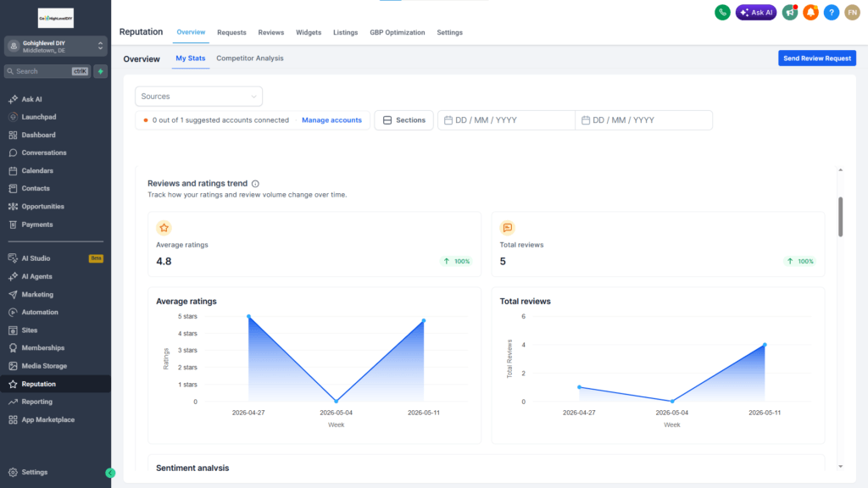The height and width of the screenshot is (488, 868).
Task: Open the Reputation Settings tab
Action: click(449, 33)
